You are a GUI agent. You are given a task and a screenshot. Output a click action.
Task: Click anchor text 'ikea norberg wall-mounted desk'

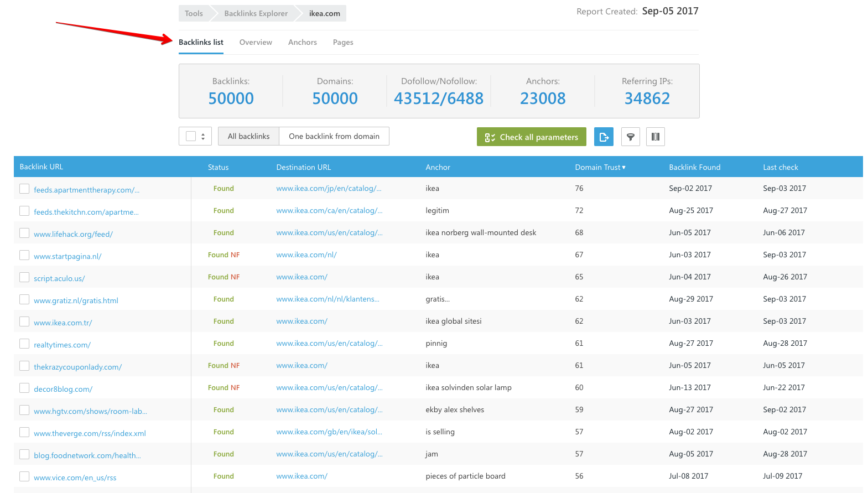(481, 232)
